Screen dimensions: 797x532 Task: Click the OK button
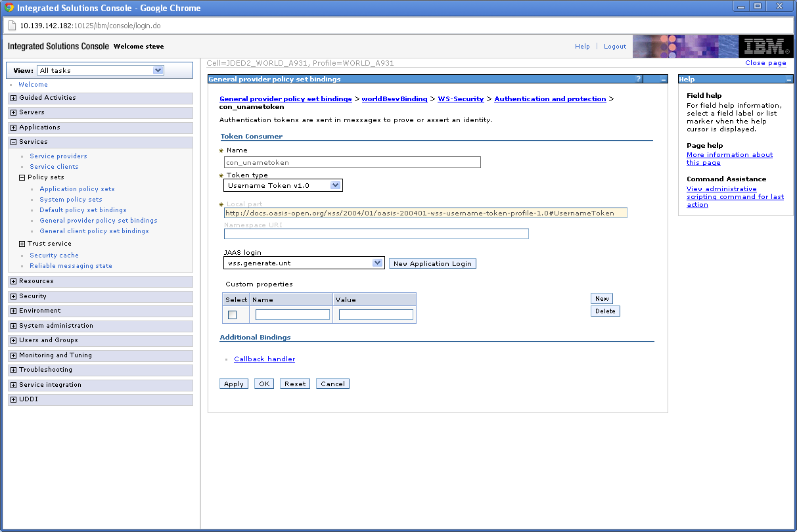tap(264, 384)
